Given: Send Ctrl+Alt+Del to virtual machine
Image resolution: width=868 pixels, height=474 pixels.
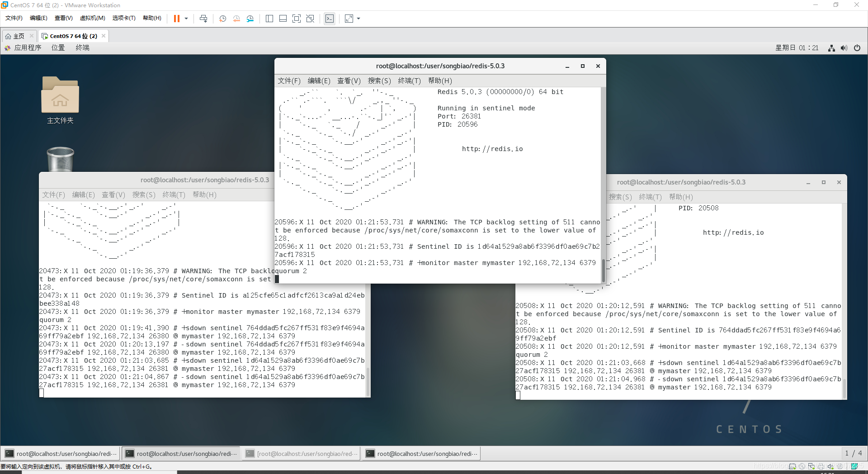Looking at the screenshot, I should (203, 19).
